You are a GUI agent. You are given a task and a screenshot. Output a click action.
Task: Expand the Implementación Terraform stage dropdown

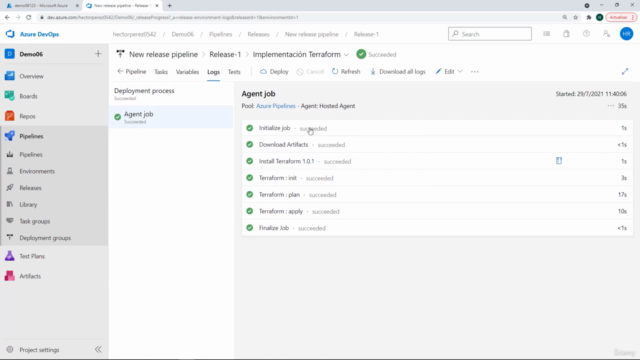coord(346,55)
